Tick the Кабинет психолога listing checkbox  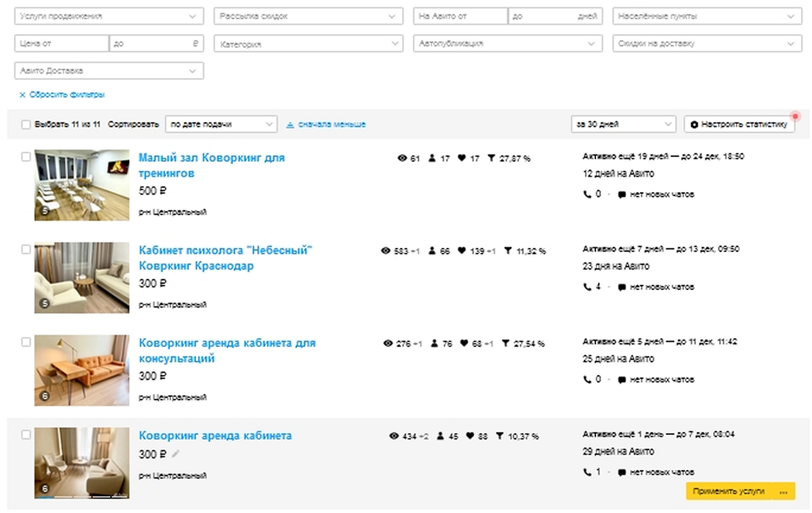[x=26, y=249]
